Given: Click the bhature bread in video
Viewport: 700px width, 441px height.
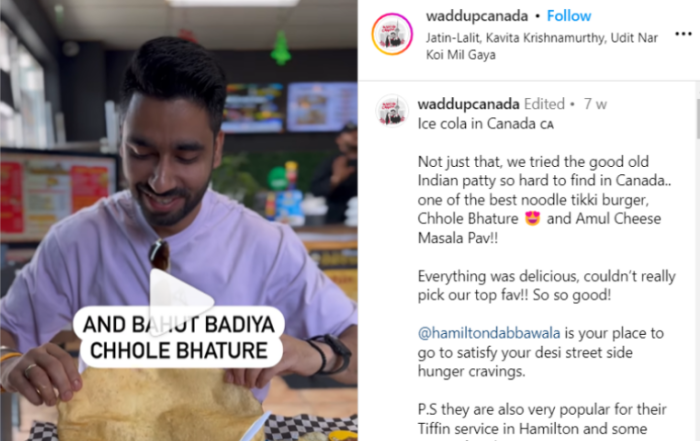Looking at the screenshot, I should (x=160, y=404).
